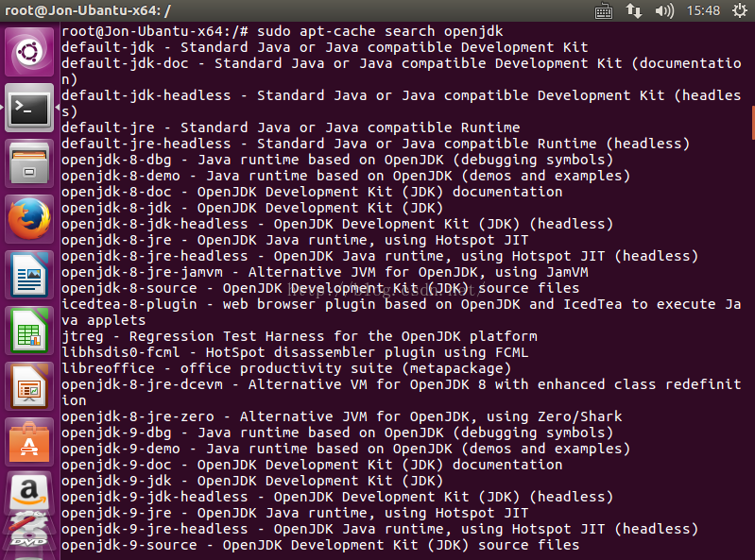Open the network connections indicator menu

pyautogui.click(x=634, y=11)
